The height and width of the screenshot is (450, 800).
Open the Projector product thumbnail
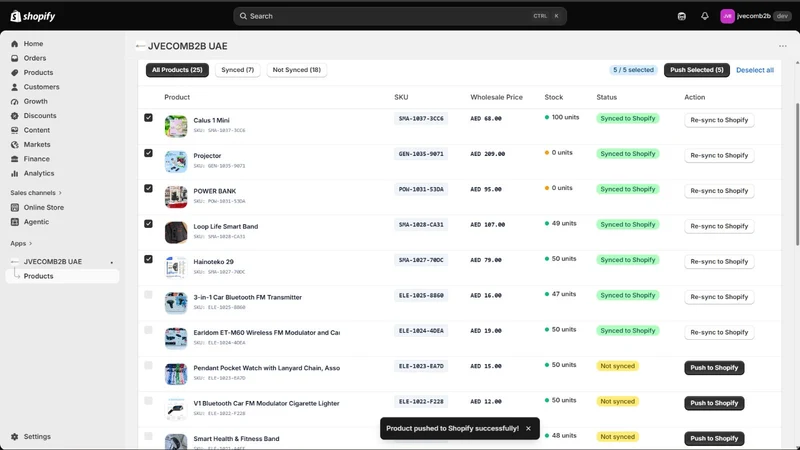click(x=176, y=162)
